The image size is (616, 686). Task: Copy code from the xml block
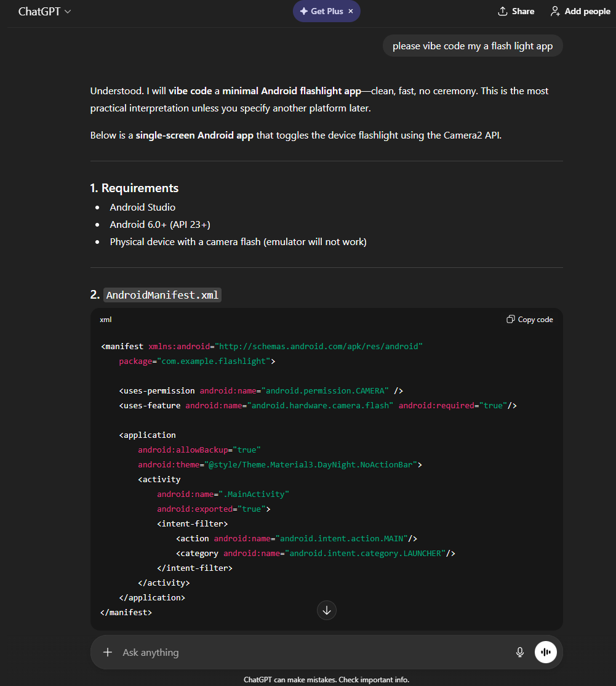pos(530,320)
